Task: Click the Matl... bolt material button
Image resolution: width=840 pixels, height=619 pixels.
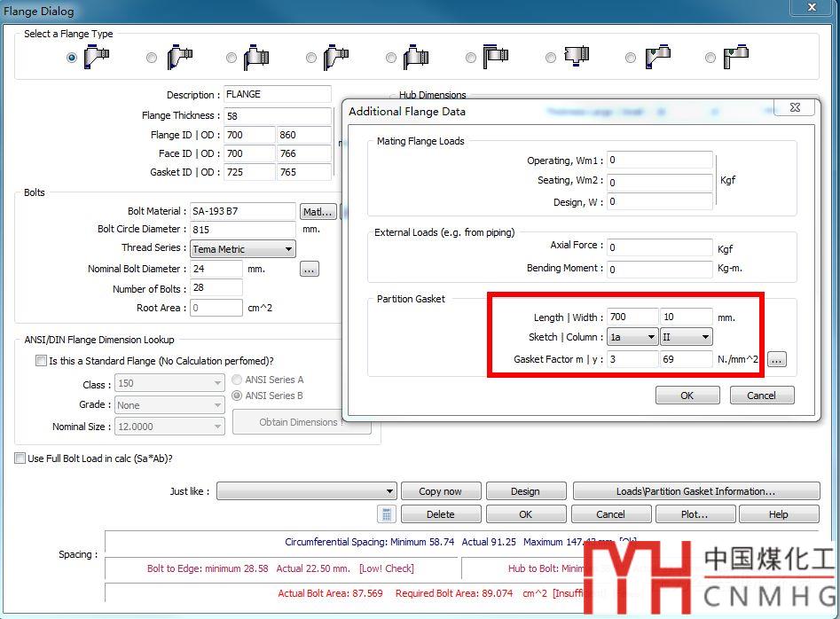Action: [318, 212]
